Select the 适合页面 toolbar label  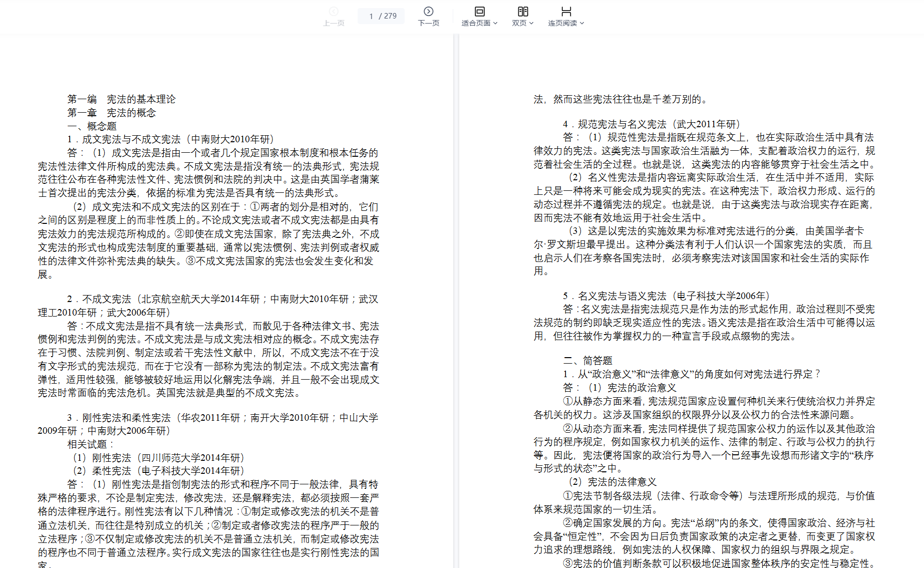(x=476, y=23)
